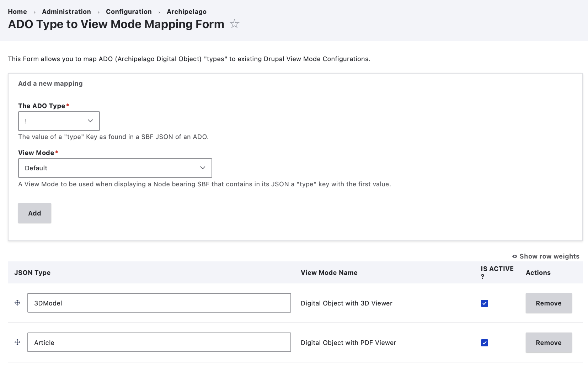588x367 pixels.
Task: Navigate to the Configuration breadcrumb
Action: [129, 12]
